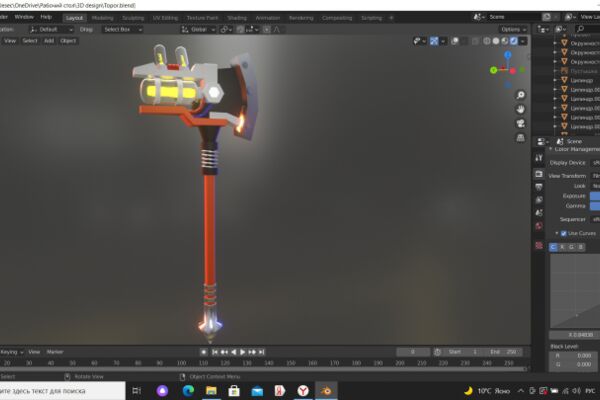Screen dimensions: 600x400
Task: Select the R curve channel
Action: [x=562, y=247]
